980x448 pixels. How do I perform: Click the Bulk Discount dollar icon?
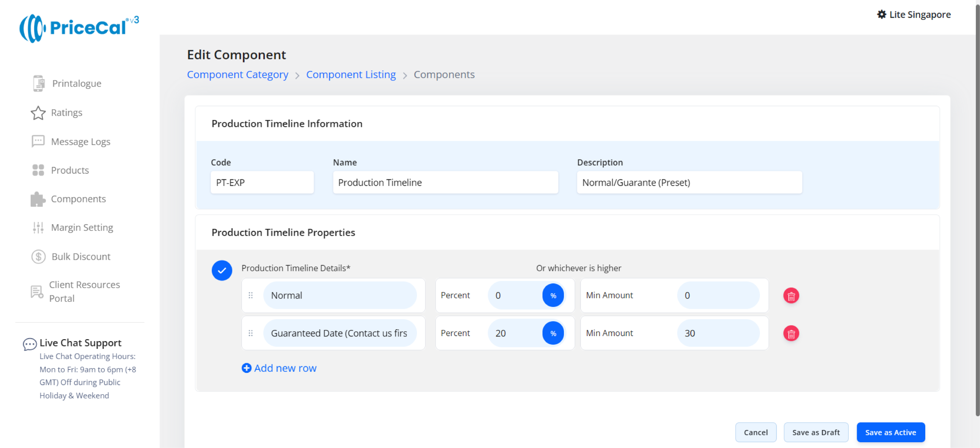[38, 256]
